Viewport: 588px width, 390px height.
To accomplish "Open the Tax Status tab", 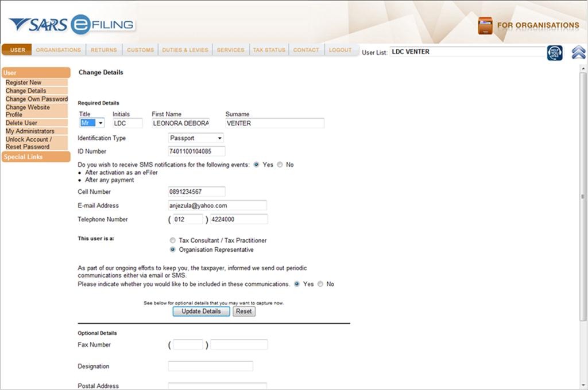I will pyautogui.click(x=269, y=50).
